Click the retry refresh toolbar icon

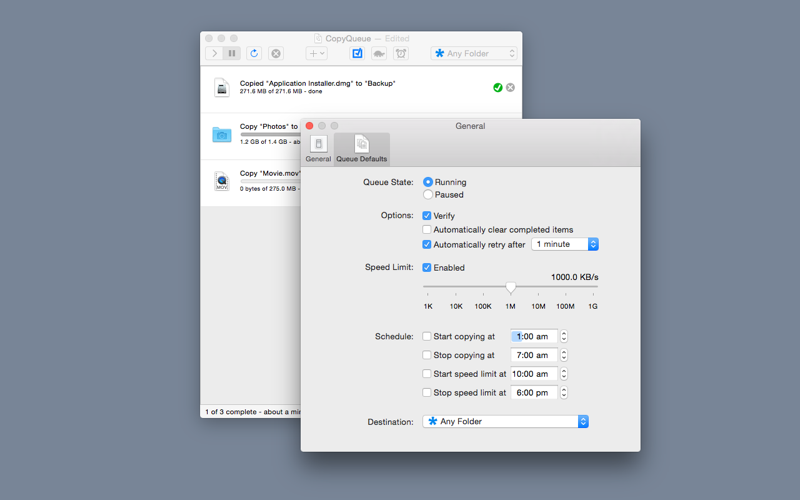pyautogui.click(x=254, y=53)
